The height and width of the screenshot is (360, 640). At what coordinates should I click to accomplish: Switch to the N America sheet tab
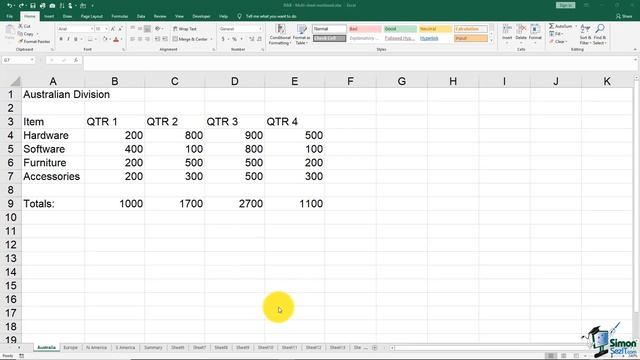[x=96, y=348]
